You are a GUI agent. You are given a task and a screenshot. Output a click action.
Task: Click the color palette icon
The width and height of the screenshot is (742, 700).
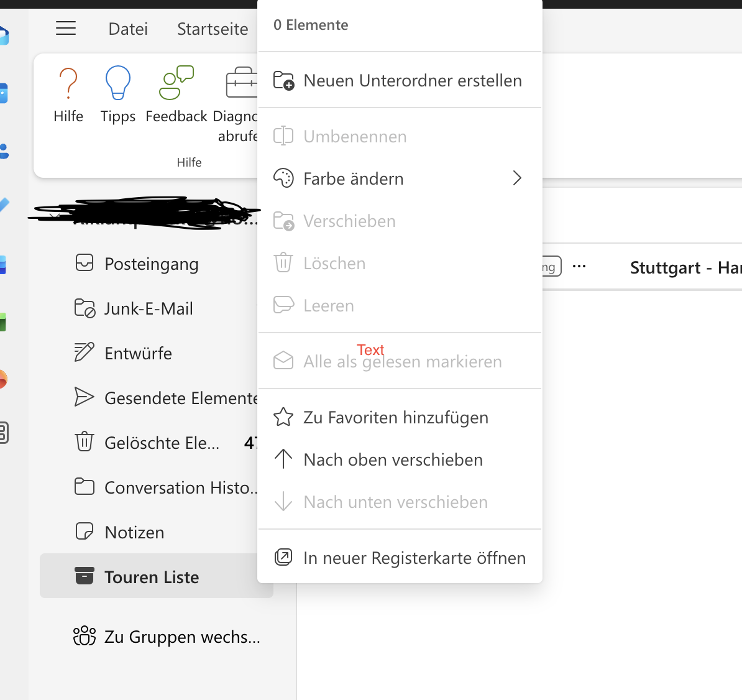(x=283, y=178)
